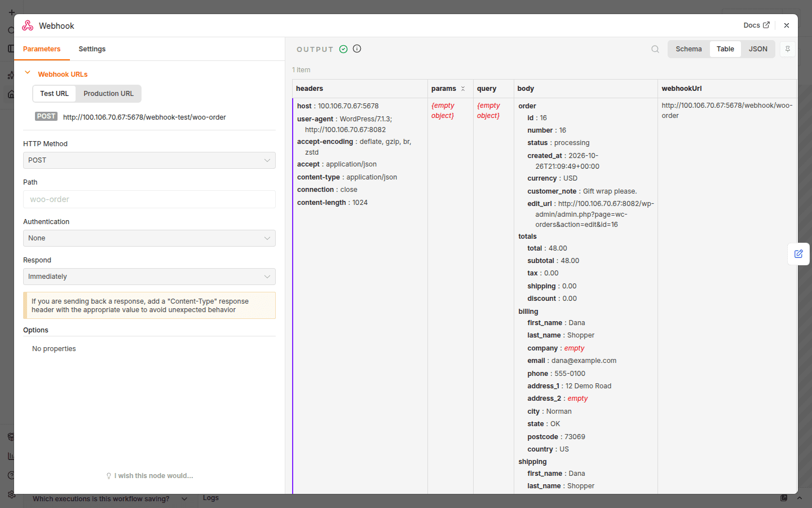Switch output view to Schema

point(689,49)
